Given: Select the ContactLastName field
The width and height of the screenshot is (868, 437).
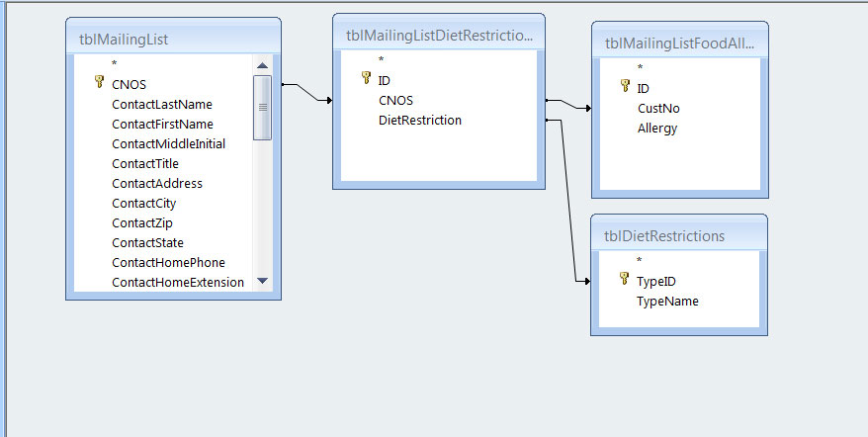Looking at the screenshot, I should [162, 104].
